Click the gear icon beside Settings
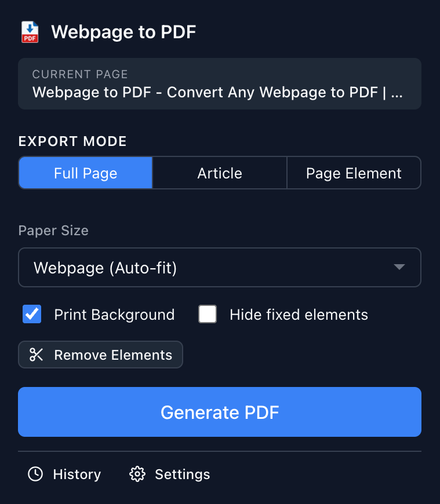Screen dimensions: 440x504 pyautogui.click(x=137, y=474)
